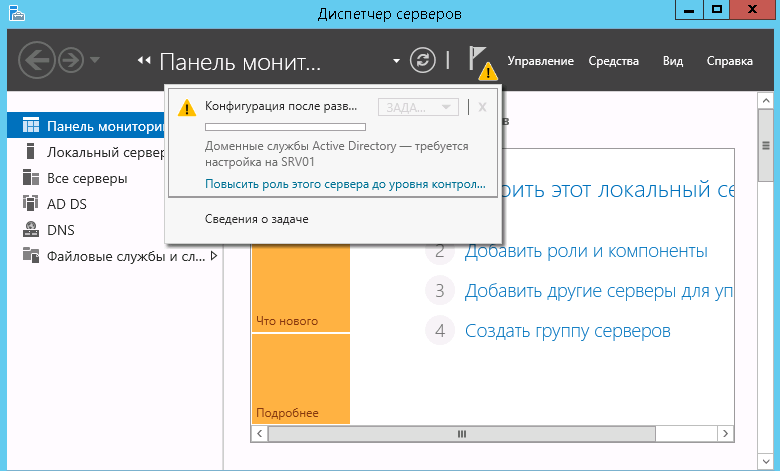Expand the Файловые службы submenu arrow
Viewport: 780px width, 471px height.
(x=214, y=256)
